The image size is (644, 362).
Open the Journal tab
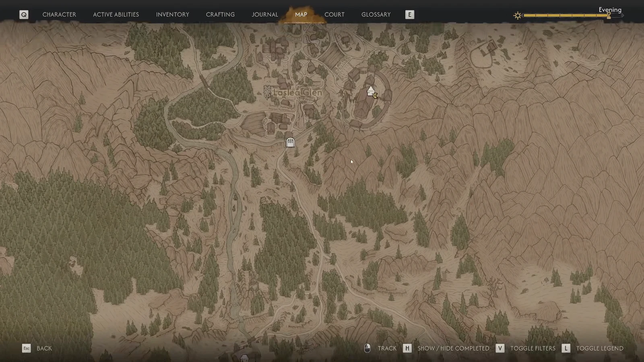[x=265, y=14]
